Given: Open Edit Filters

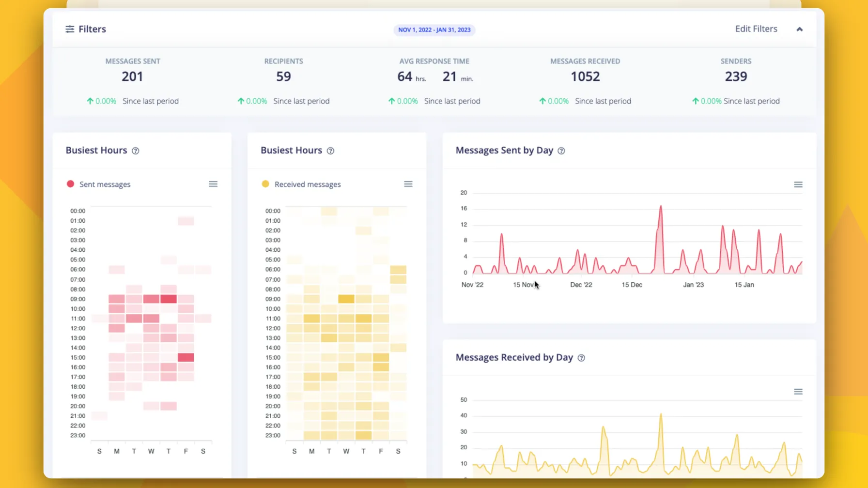Looking at the screenshot, I should coord(756,29).
